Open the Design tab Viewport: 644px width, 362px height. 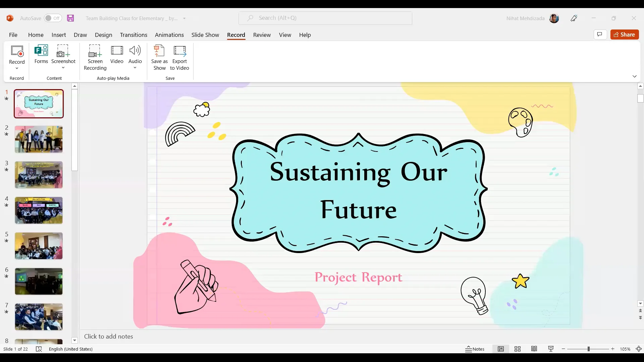(x=103, y=35)
